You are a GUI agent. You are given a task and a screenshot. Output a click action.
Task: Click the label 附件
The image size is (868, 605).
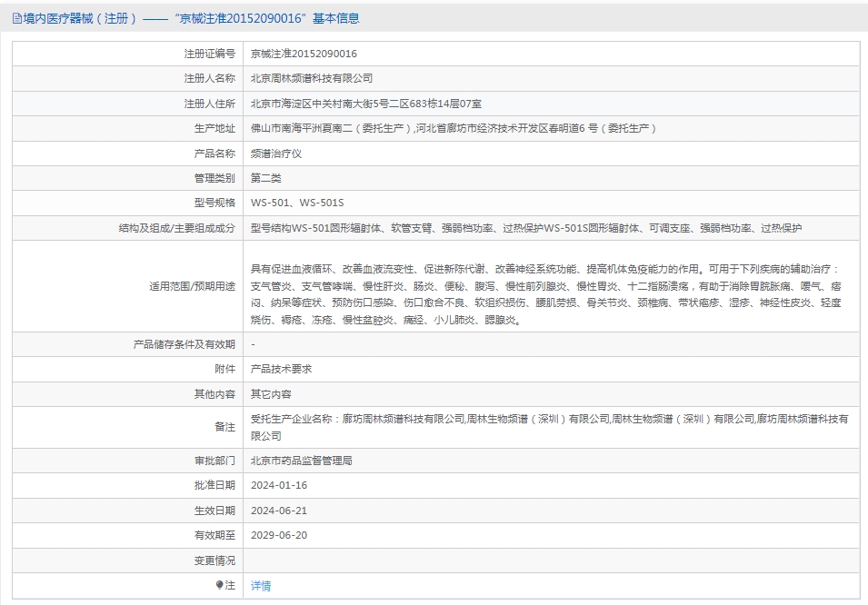coord(224,369)
